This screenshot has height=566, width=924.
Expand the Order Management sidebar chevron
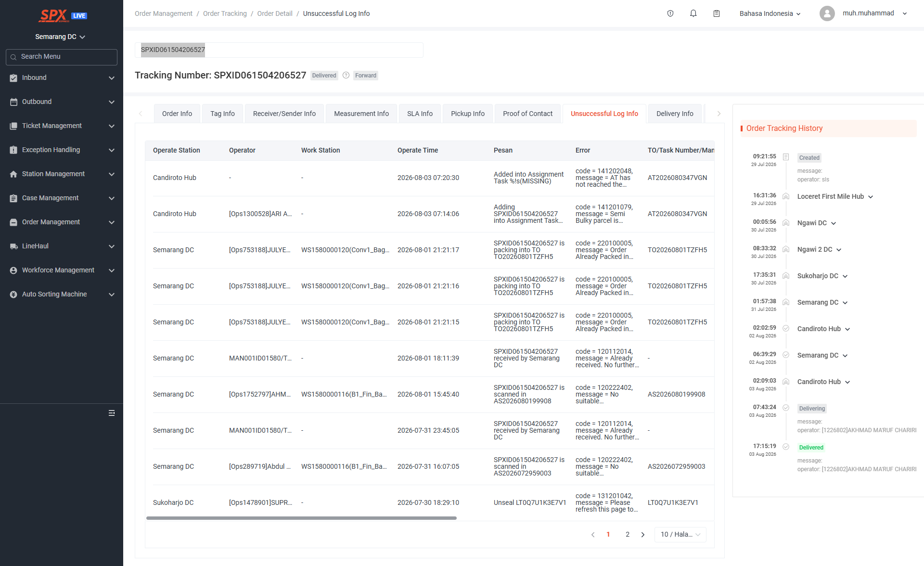coord(112,222)
